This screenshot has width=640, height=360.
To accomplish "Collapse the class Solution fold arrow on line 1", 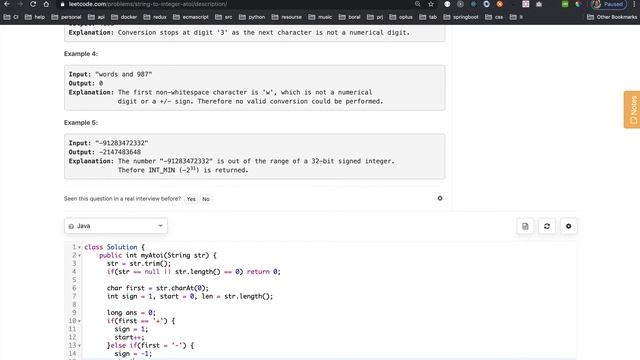I will click(x=80, y=247).
